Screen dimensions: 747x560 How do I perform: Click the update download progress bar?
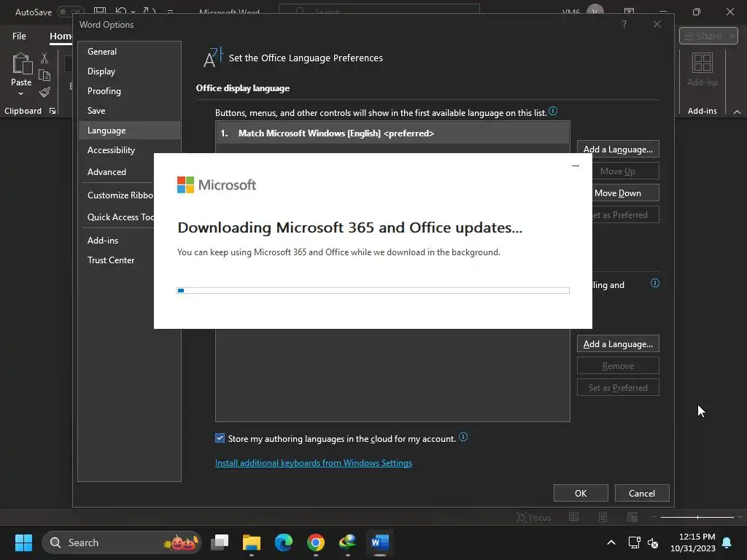(x=373, y=290)
